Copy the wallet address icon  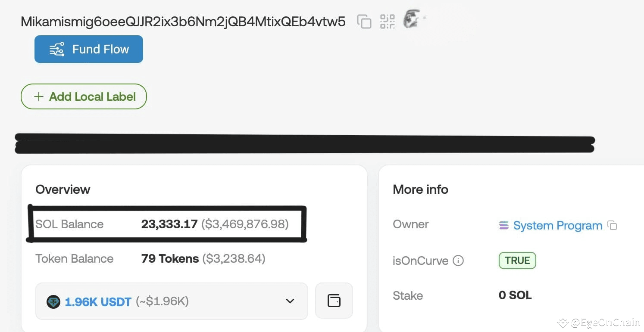tap(364, 22)
